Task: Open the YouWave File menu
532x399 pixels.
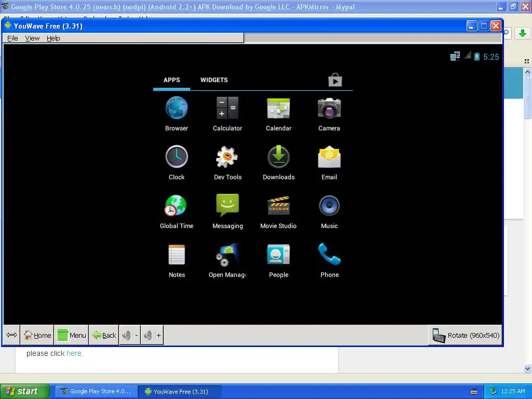Action: pyautogui.click(x=12, y=38)
